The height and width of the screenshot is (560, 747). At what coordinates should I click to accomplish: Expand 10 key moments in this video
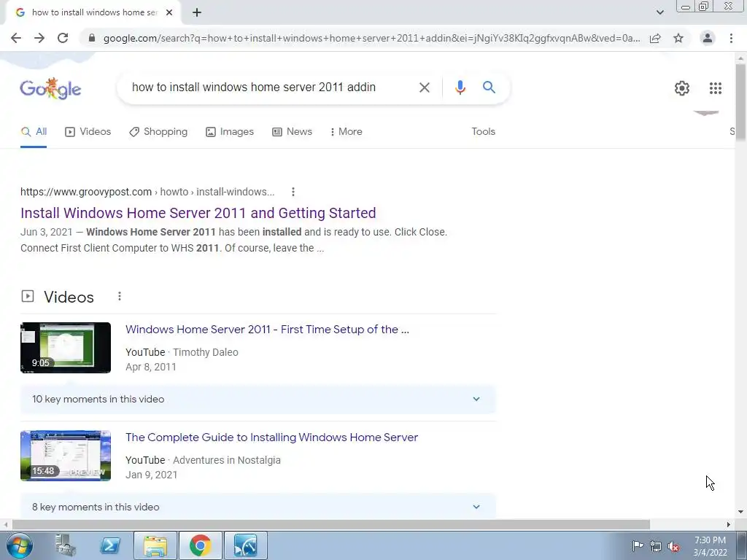[258, 400]
